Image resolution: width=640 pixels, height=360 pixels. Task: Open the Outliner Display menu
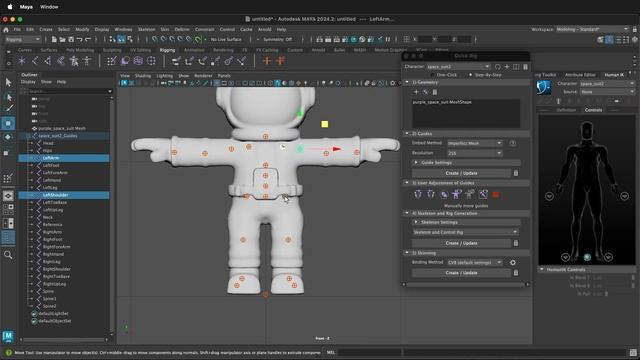pyautogui.click(x=28, y=82)
